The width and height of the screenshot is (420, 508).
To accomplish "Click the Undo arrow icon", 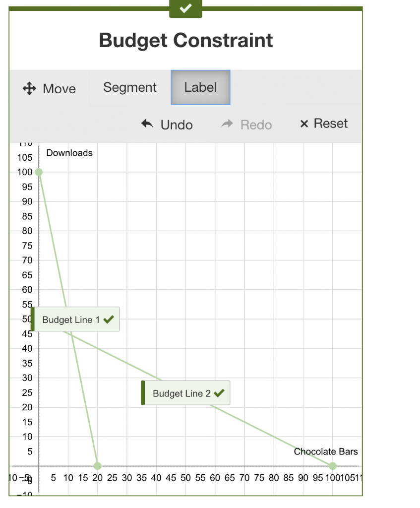I will 147,124.
